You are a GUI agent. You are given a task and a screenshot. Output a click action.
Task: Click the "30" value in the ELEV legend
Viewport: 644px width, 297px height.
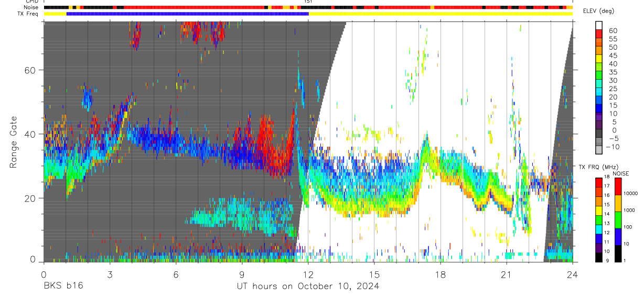point(613,80)
